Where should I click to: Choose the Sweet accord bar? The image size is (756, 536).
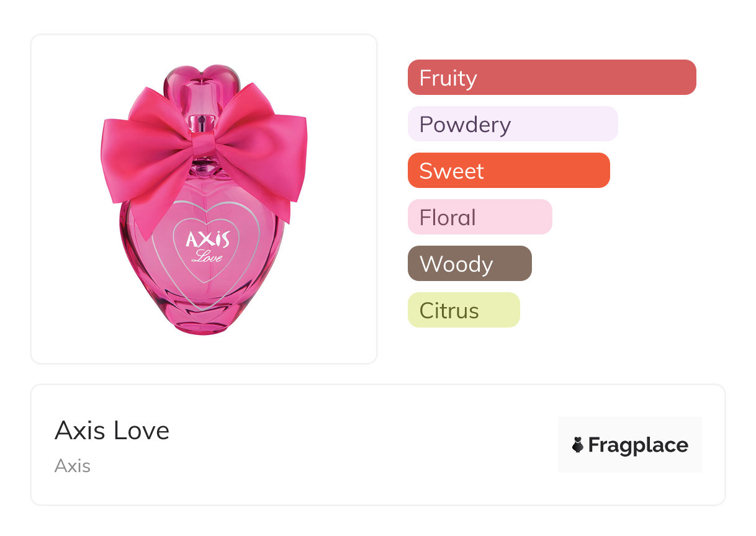pos(508,171)
